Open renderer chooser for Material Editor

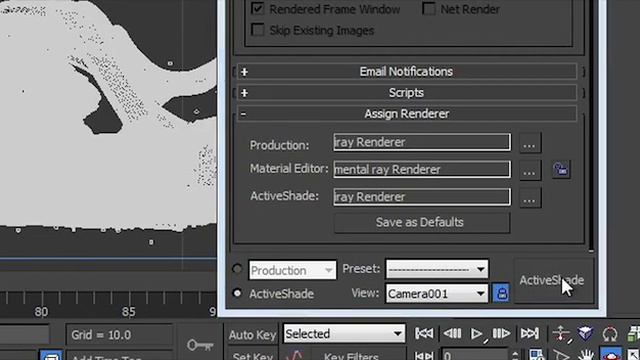coord(530,170)
